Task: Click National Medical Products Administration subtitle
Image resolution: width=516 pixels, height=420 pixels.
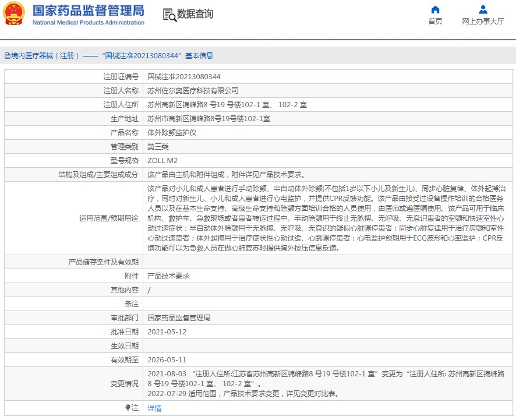Action: (88, 23)
